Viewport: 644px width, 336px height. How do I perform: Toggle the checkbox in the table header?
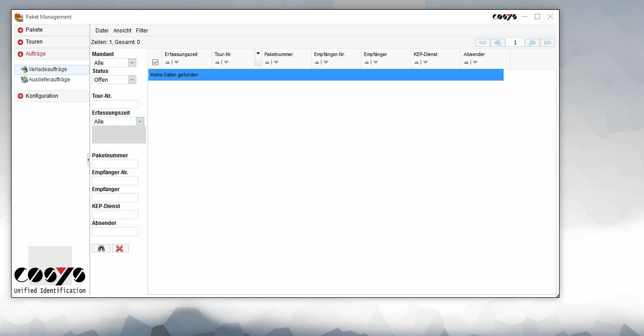(x=155, y=62)
